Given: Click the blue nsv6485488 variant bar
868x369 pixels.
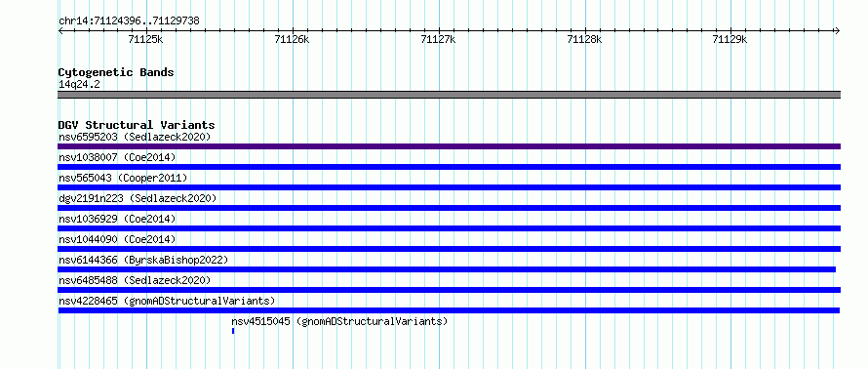Looking at the screenshot, I should tap(449, 290).
